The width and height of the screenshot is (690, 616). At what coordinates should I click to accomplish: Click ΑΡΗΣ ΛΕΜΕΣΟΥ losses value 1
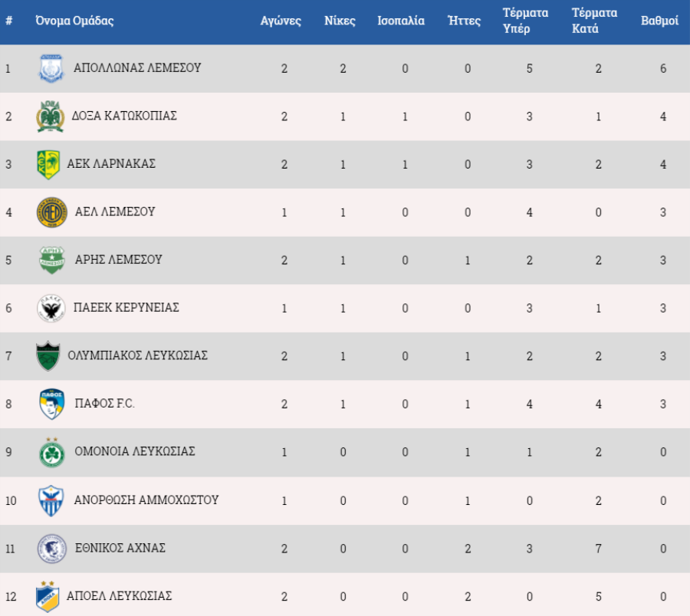468,260
